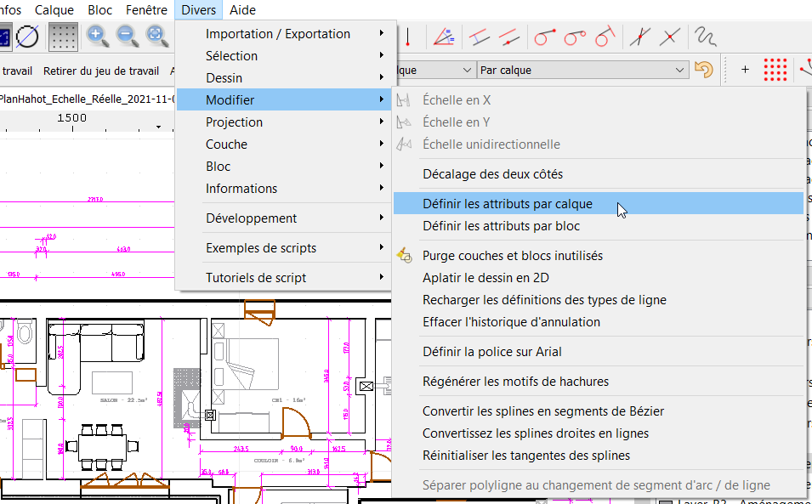This screenshot has width=812, height=504.
Task: Select the circle tangent tool with perpendicular line
Action: point(604,37)
